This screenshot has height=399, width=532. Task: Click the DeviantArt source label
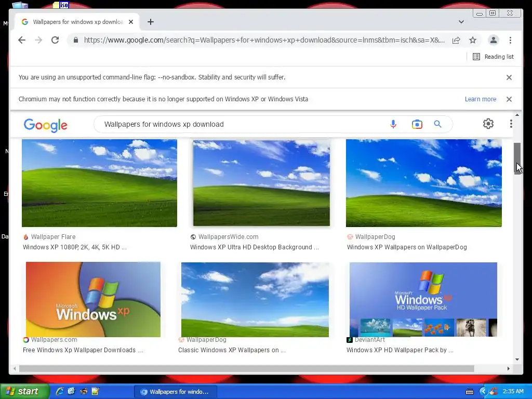click(369, 340)
